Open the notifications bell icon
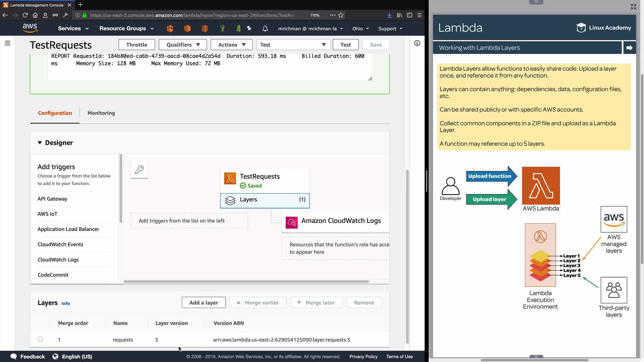 click(265, 28)
